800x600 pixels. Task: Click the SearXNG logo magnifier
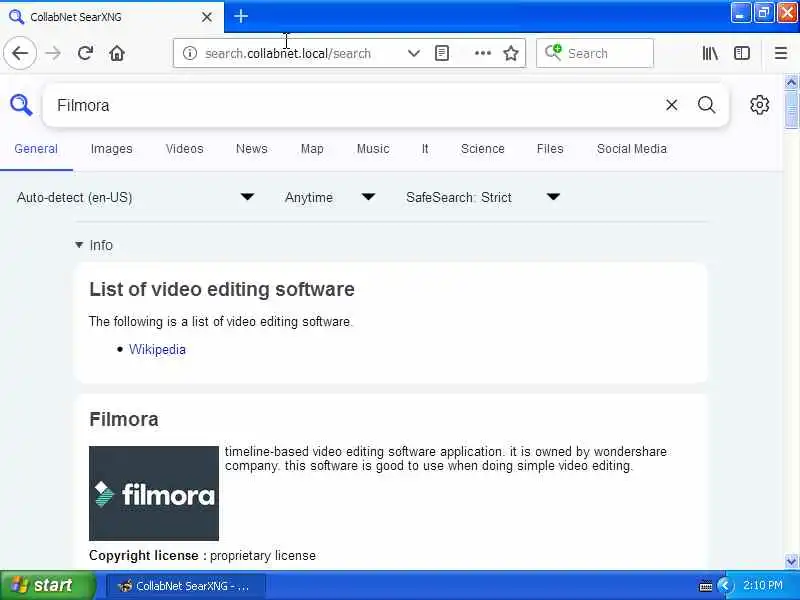[21, 105]
